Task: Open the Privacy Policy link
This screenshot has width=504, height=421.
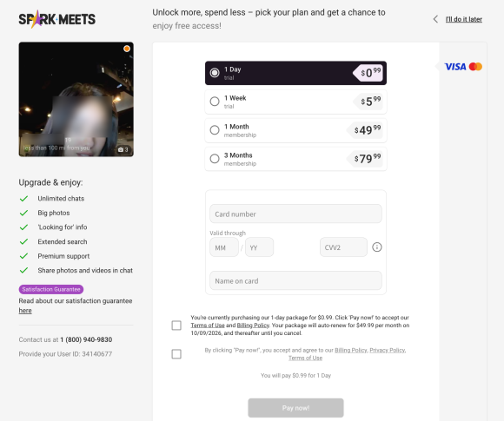Action: [x=388, y=351]
